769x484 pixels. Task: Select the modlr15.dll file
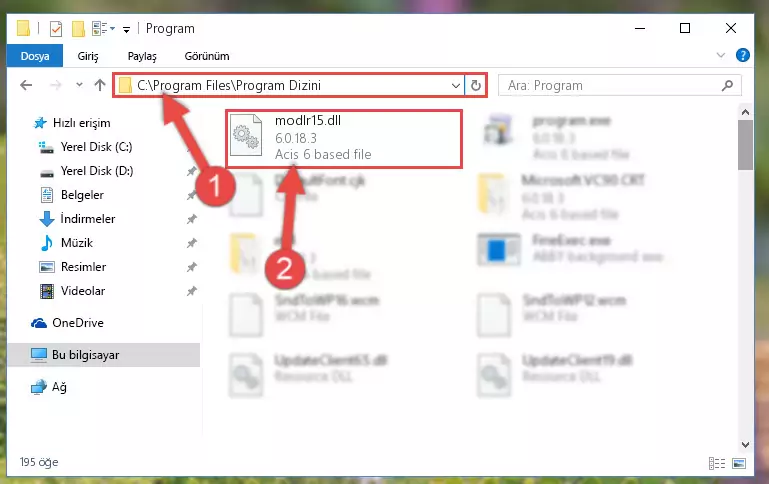[344, 139]
